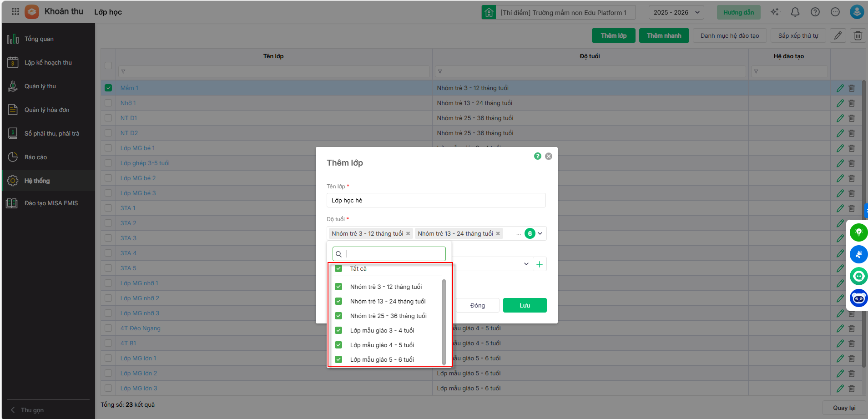Delete the NT D2 row
This screenshot has height=419, width=868.
(852, 133)
